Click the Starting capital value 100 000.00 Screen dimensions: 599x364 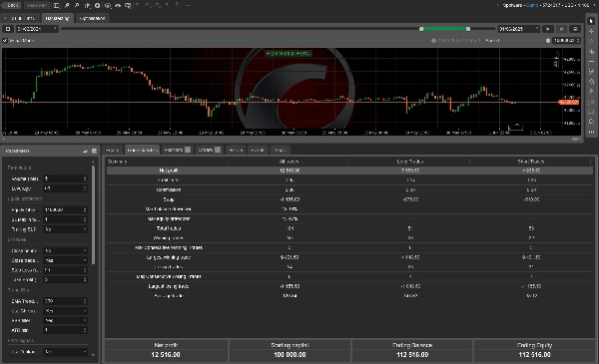coord(290,354)
